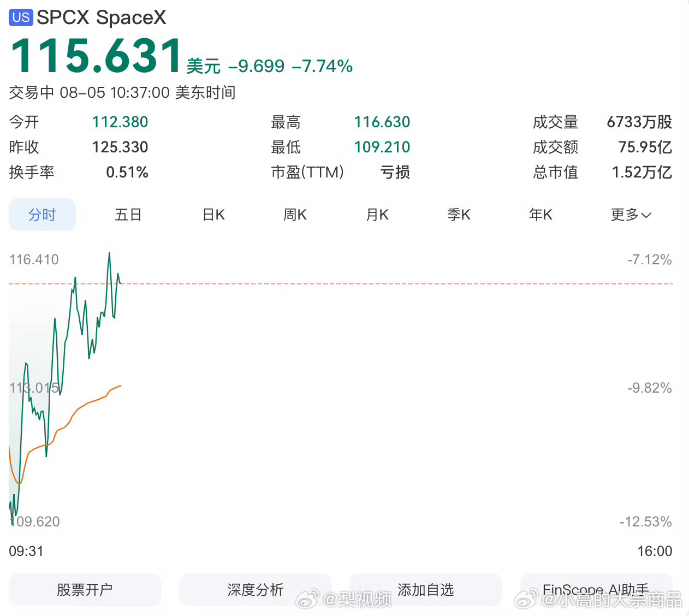Click the 成交量 value 6733万股
Image resolution: width=689 pixels, height=616 pixels.
639,122
